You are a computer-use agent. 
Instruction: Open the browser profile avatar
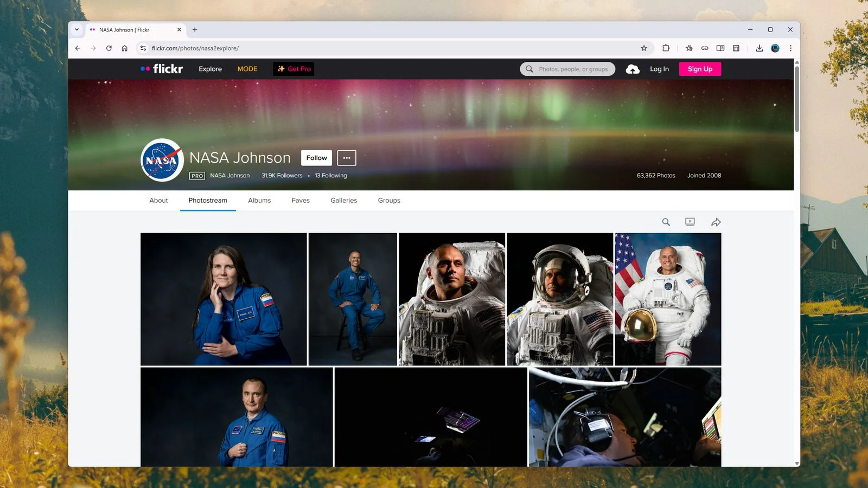pos(775,48)
